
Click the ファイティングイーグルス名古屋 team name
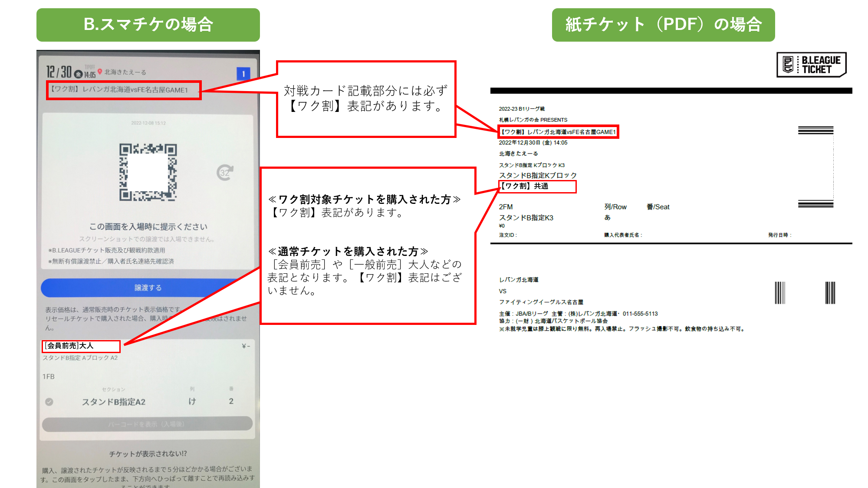click(x=541, y=302)
